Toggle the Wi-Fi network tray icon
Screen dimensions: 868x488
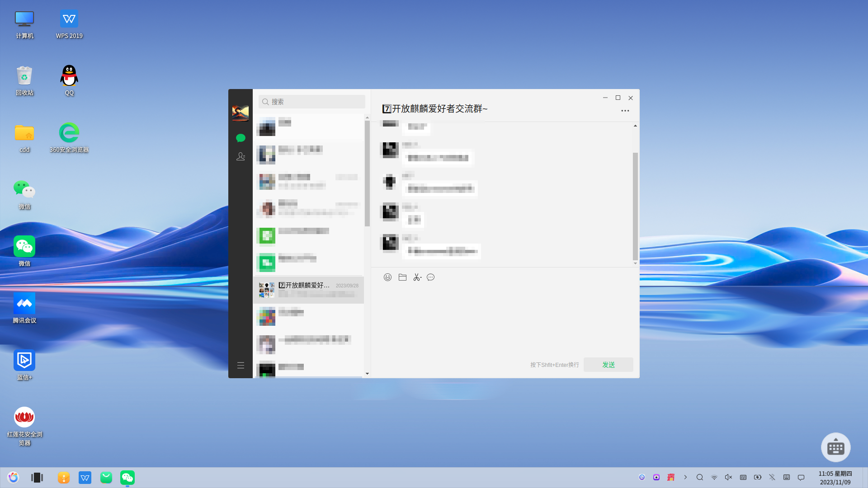point(714,477)
